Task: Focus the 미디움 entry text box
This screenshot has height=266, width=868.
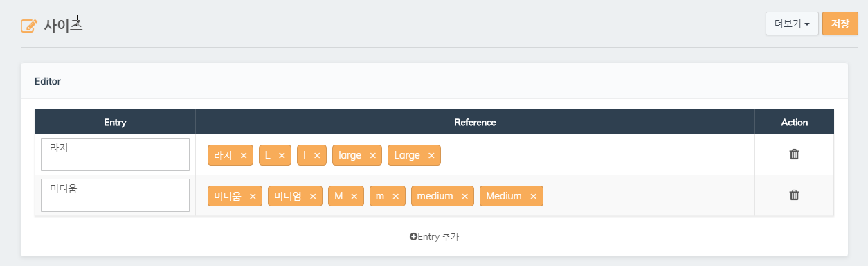Action: tap(115, 195)
